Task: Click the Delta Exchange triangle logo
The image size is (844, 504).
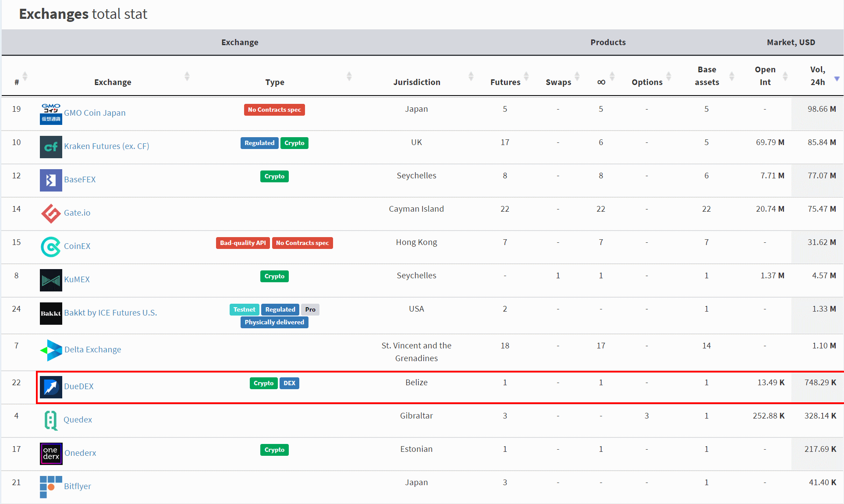Action: click(x=51, y=350)
